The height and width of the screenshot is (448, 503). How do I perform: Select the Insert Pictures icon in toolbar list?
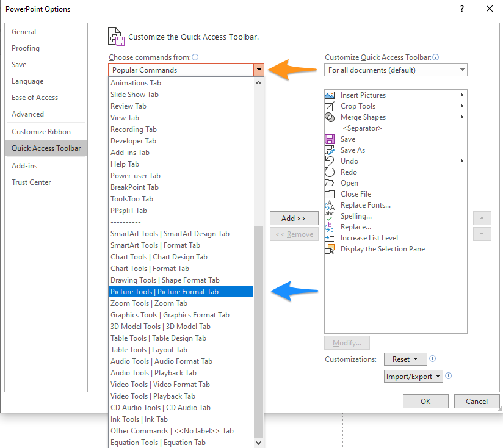(330, 95)
